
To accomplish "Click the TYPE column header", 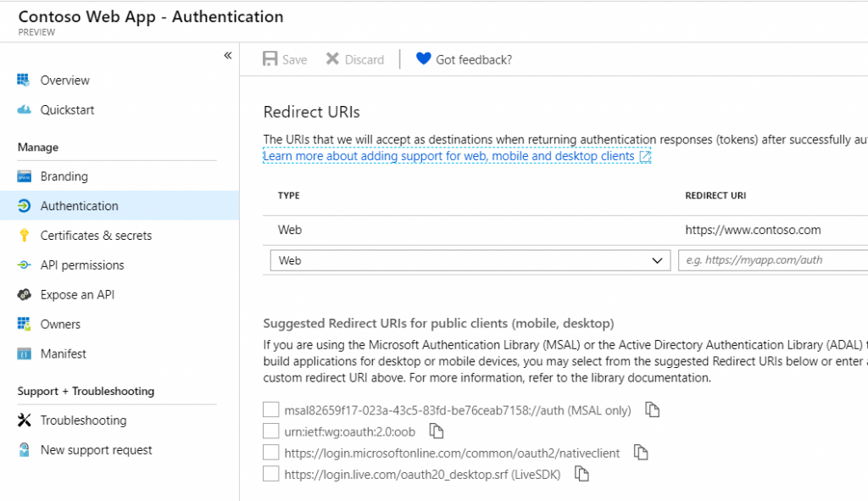I will tap(289, 196).
